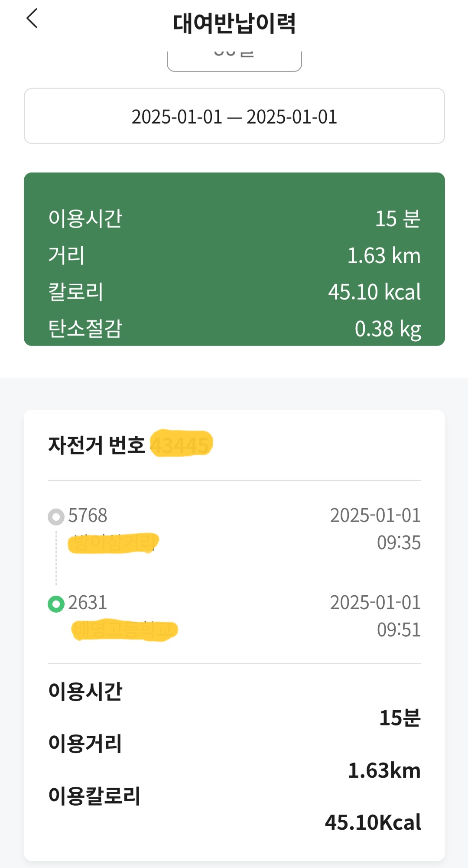Tap the back arrow icon
468x868 pixels.
point(32,19)
